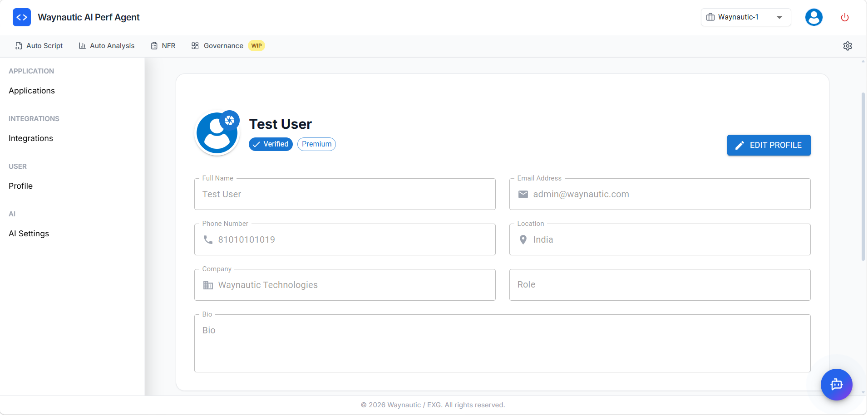
Task: Click the Waynautic app logo icon
Action: point(21,17)
